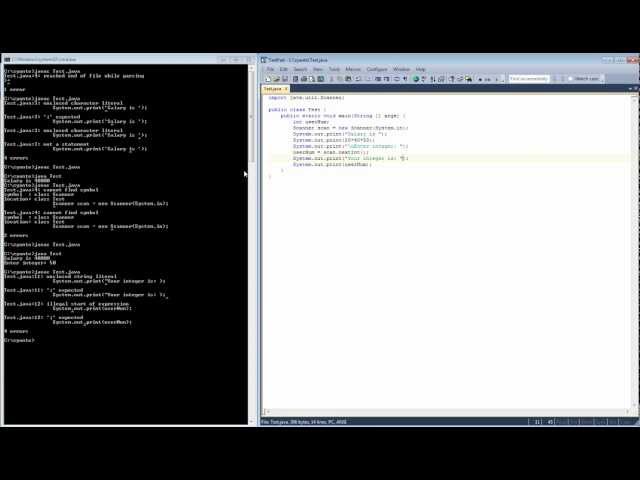Screen dimensions: 640x480
Task: Click the 'System.out.print(userNum);' line in editor
Action: pos(332,164)
